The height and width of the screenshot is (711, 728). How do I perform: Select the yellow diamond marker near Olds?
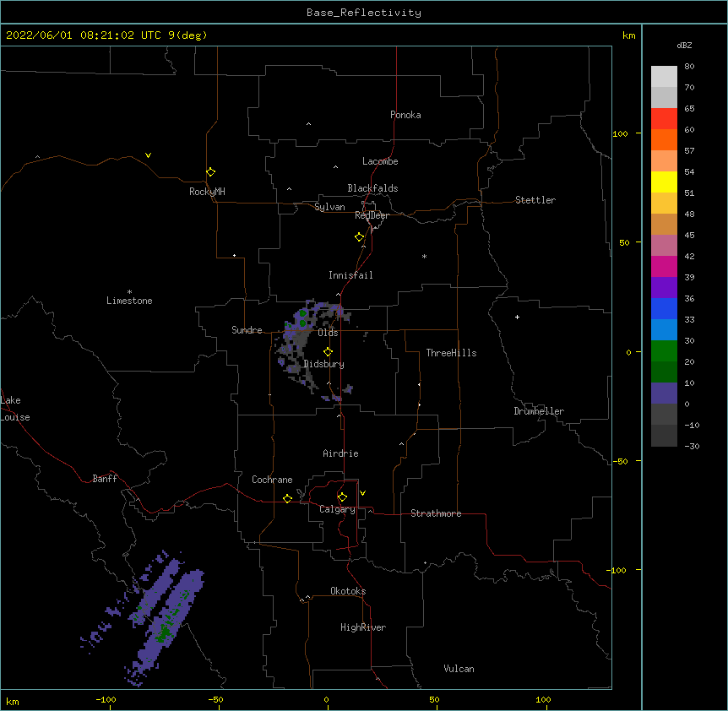(328, 351)
